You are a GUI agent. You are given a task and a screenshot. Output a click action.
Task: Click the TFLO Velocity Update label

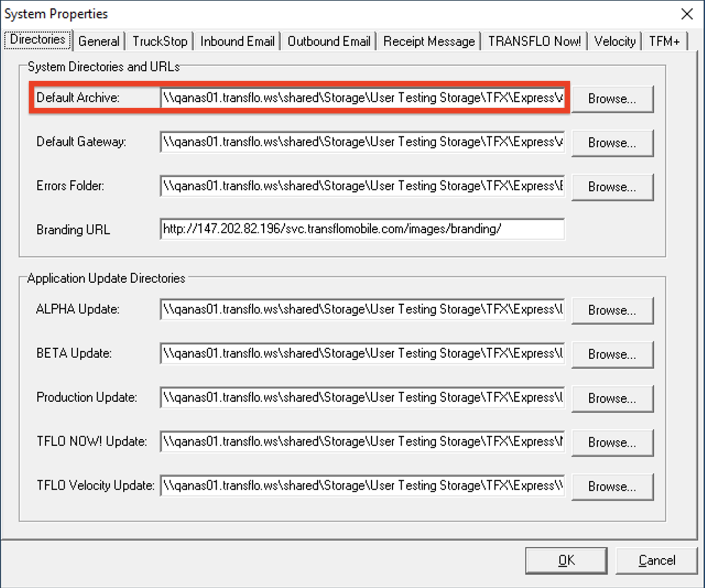[x=95, y=485]
